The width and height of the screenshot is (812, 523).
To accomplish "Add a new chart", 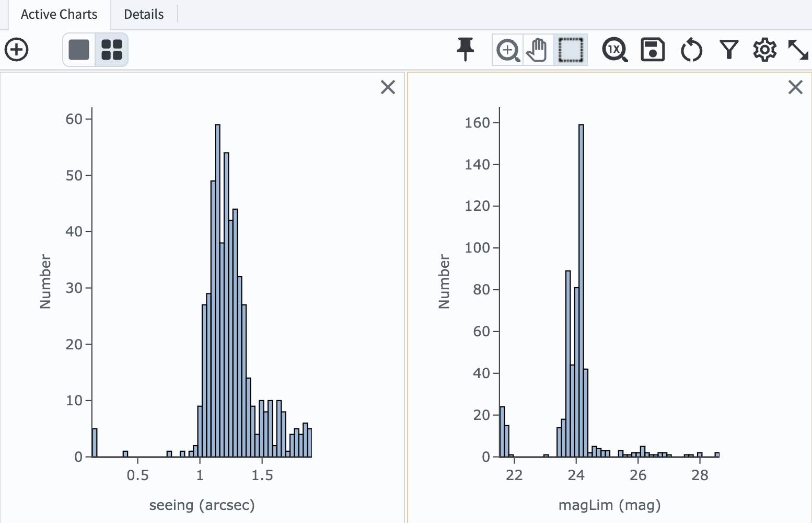I will tap(16, 49).
